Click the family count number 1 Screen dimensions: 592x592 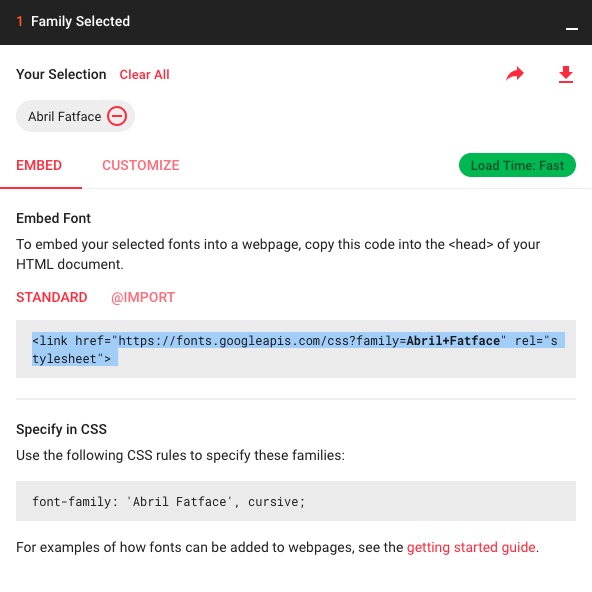click(x=20, y=21)
